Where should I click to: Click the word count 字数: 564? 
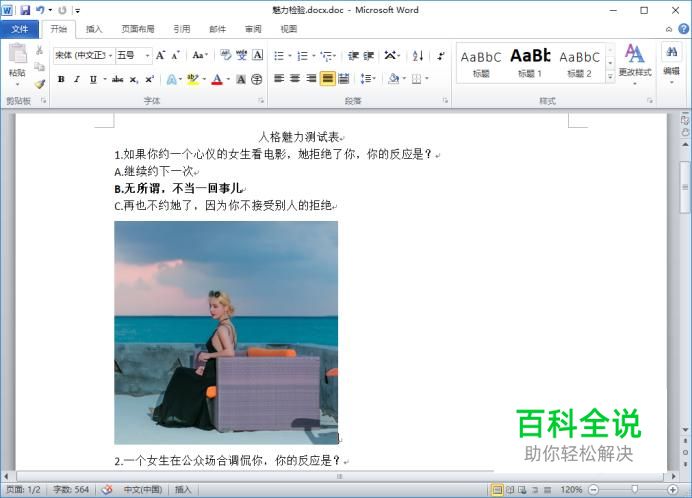click(x=71, y=490)
